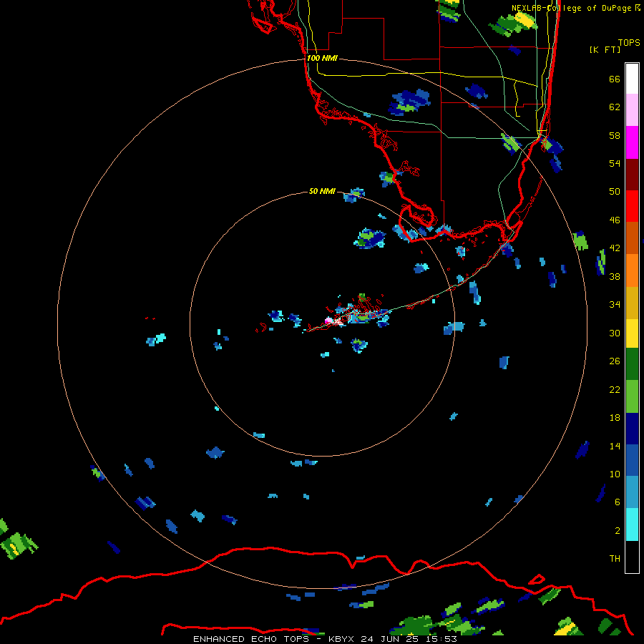The width and height of the screenshot is (644, 644).
Task: Click the legend value 2
Action: (618, 531)
